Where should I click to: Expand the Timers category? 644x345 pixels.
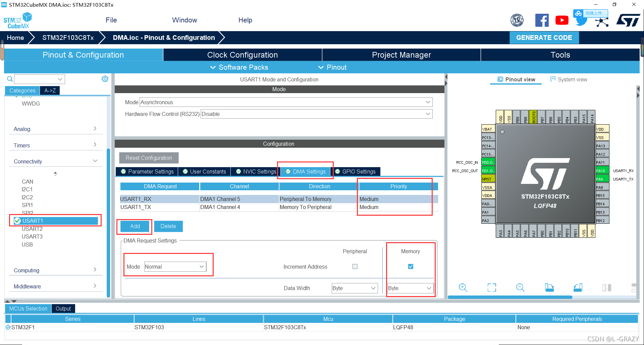[55, 145]
